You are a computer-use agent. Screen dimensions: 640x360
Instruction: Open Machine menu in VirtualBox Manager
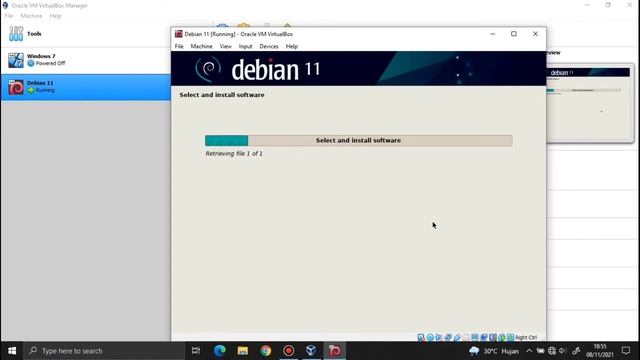coord(31,16)
